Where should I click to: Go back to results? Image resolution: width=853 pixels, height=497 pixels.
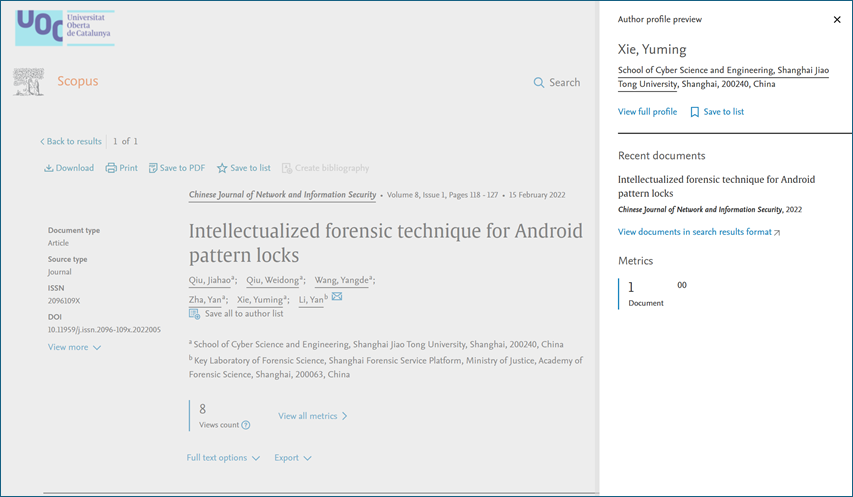[71, 141]
